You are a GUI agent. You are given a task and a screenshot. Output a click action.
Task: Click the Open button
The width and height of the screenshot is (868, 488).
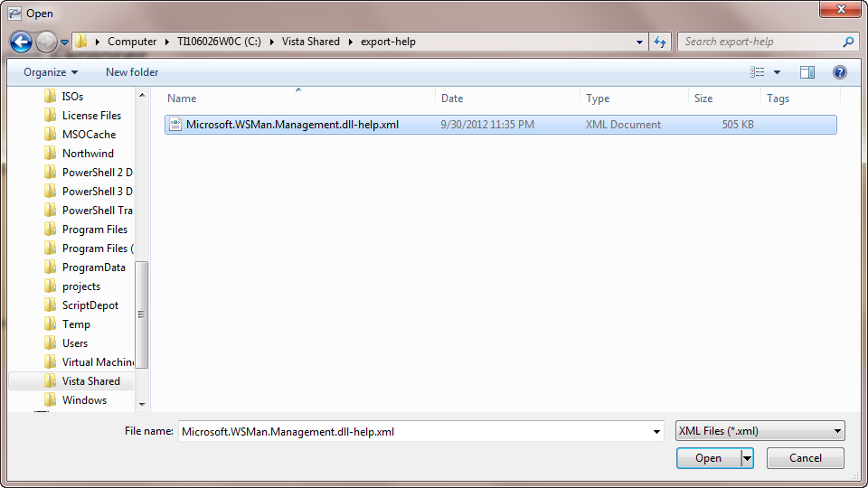pyautogui.click(x=709, y=458)
